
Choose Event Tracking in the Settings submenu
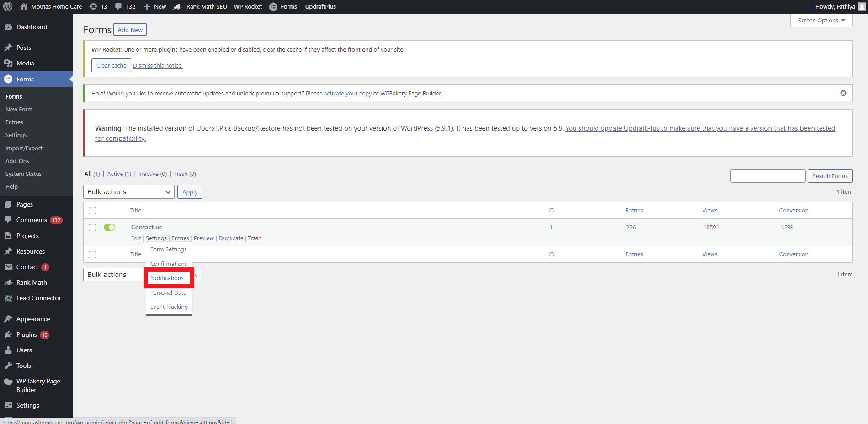(x=169, y=307)
